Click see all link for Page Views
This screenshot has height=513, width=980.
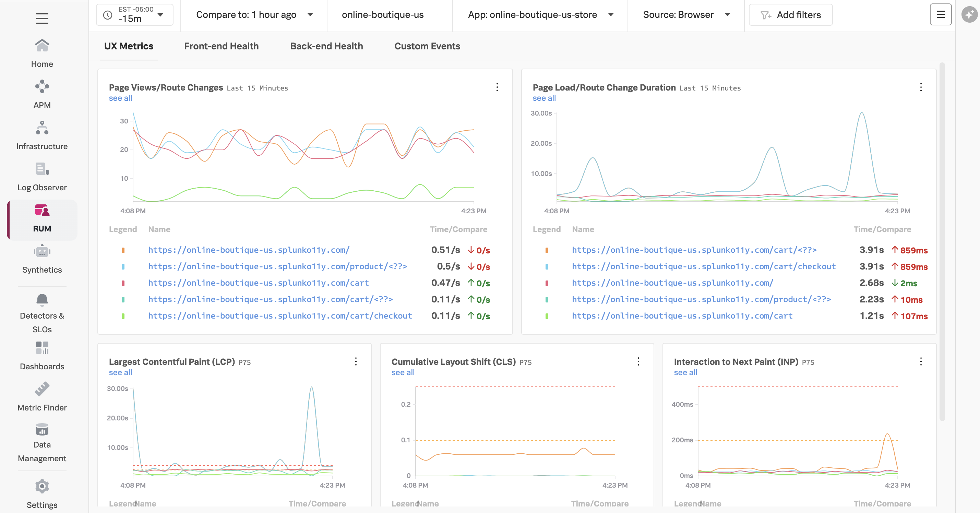pyautogui.click(x=120, y=97)
